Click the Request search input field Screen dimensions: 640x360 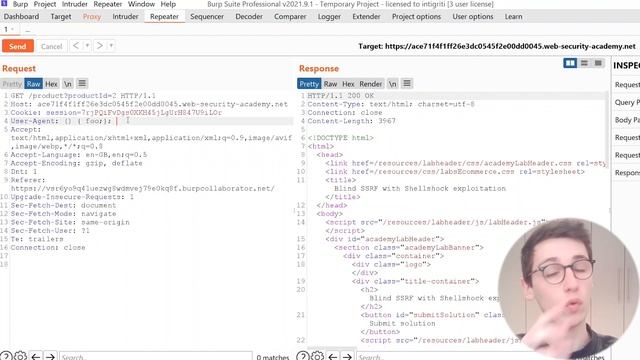156,356
